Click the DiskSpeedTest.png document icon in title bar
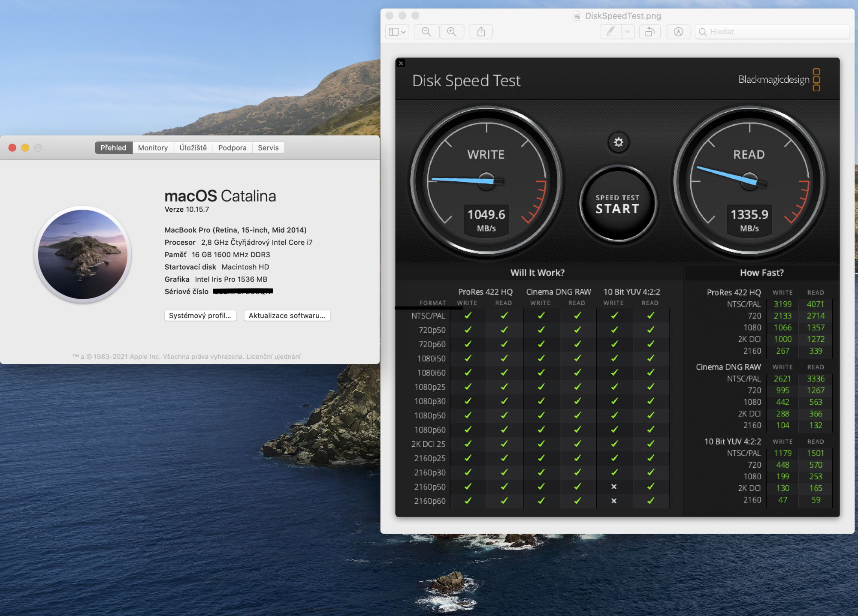 pos(577,16)
